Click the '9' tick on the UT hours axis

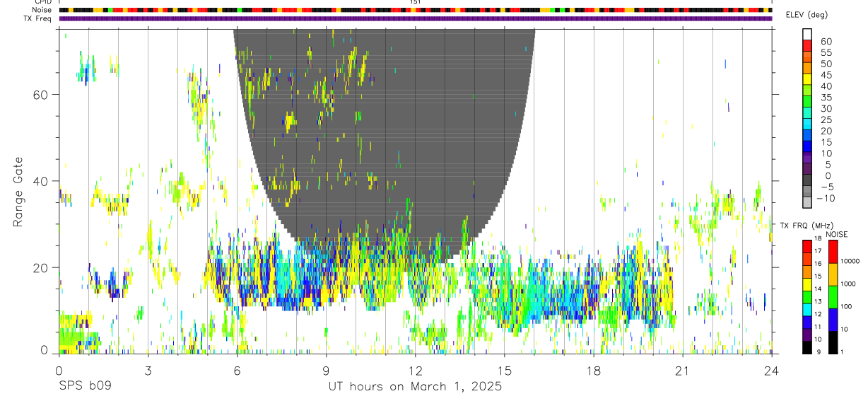coord(326,370)
